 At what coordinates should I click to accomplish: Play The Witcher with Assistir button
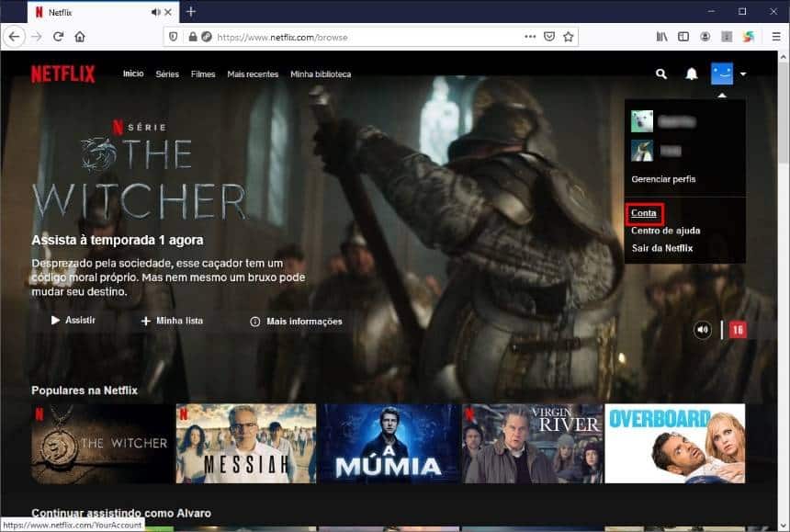pyautogui.click(x=73, y=321)
